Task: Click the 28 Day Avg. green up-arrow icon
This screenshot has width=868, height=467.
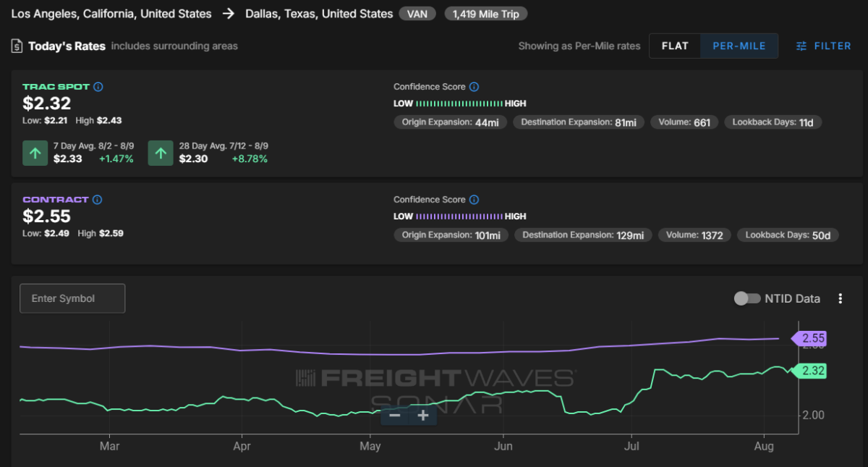Action: click(x=161, y=153)
